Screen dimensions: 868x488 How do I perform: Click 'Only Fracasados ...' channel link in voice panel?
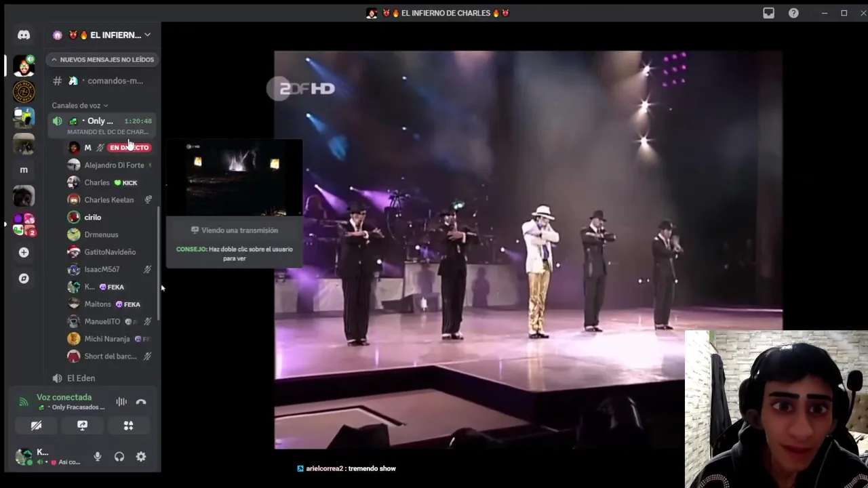coord(71,407)
